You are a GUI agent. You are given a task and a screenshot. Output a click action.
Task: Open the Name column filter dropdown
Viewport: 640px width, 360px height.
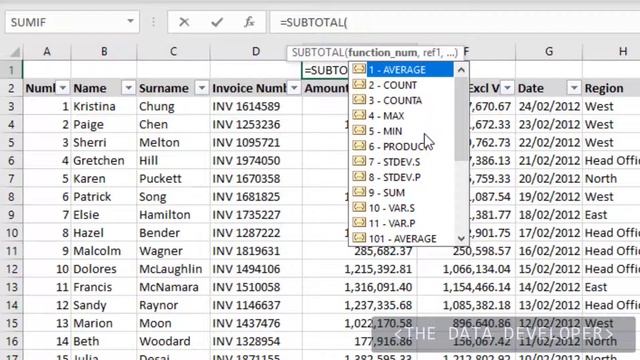[128, 88]
